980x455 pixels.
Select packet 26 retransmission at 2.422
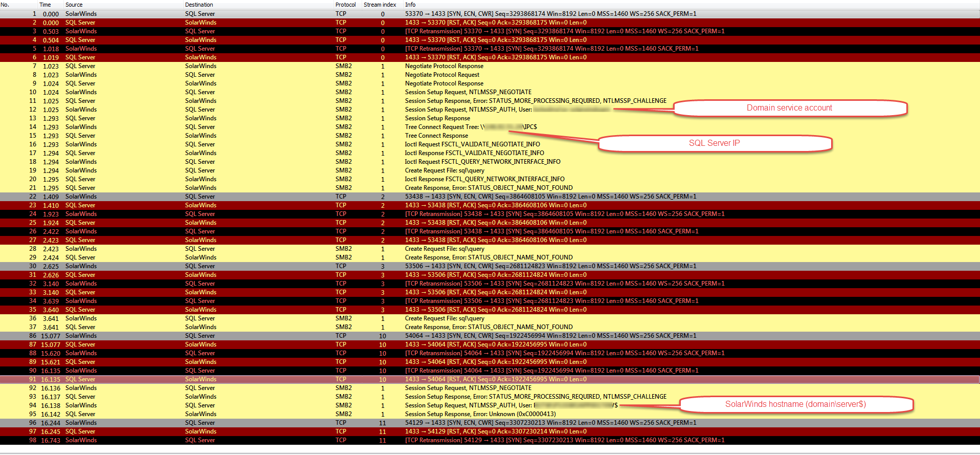point(490,231)
